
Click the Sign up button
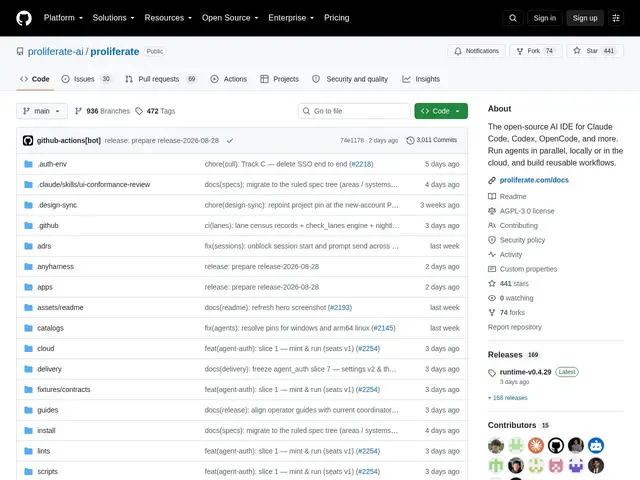pos(584,18)
